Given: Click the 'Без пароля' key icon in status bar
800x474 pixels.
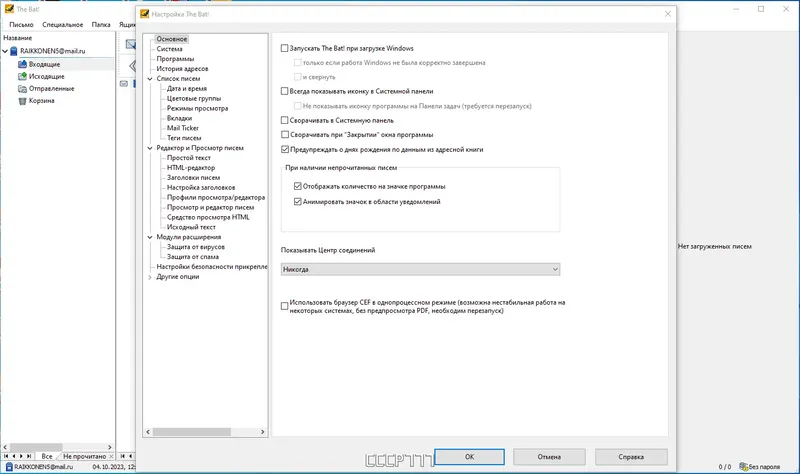Looking at the screenshot, I should (743, 466).
